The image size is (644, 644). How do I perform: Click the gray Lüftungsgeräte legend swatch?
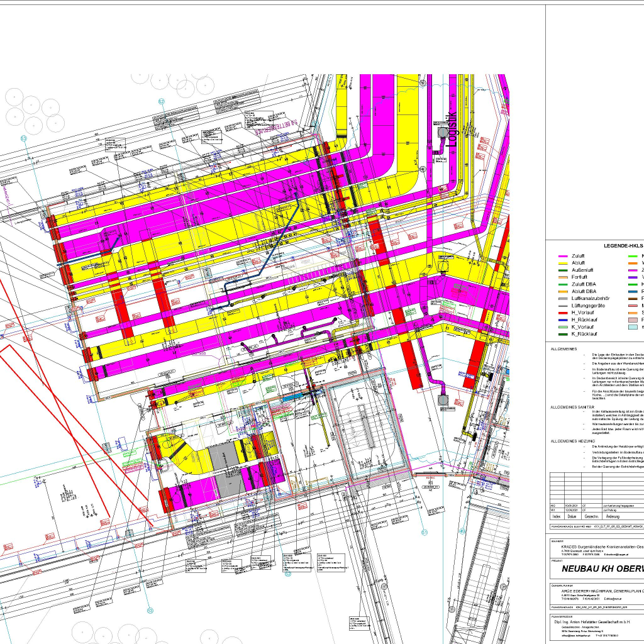(563, 306)
